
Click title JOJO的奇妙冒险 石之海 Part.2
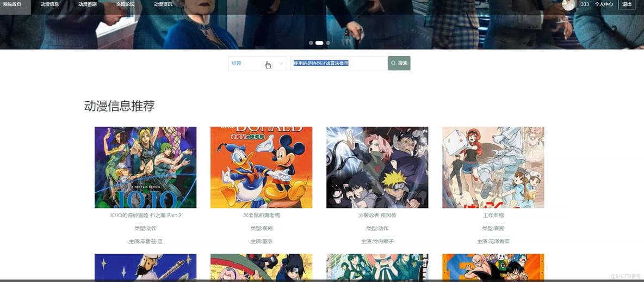145,216
